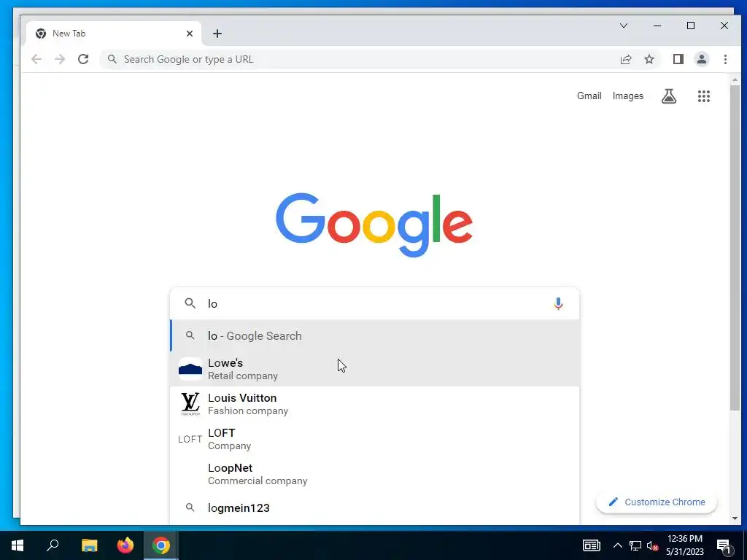Open File Explorer from the taskbar

[89, 545]
